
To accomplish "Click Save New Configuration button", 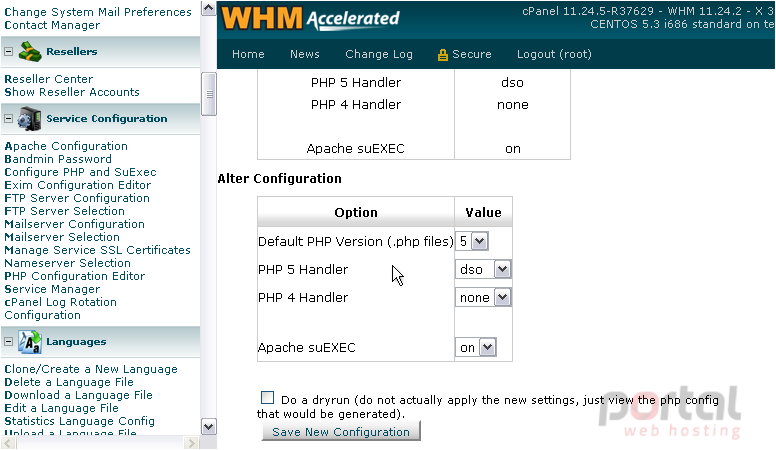I will (x=341, y=432).
